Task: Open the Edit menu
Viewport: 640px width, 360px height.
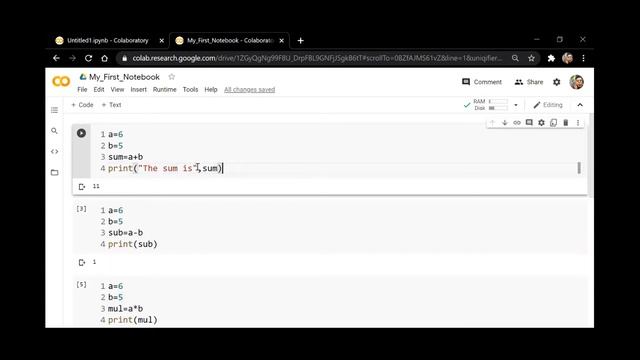Action: 99,89
